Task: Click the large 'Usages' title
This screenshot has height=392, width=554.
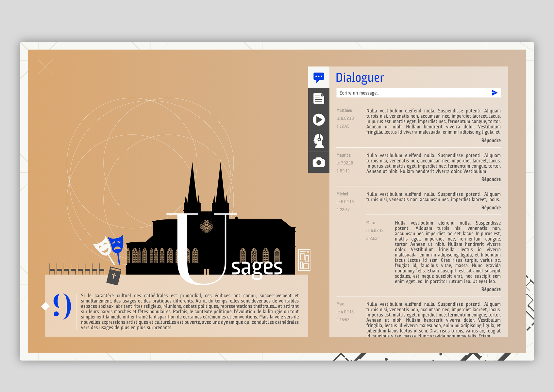Action: 225,248
